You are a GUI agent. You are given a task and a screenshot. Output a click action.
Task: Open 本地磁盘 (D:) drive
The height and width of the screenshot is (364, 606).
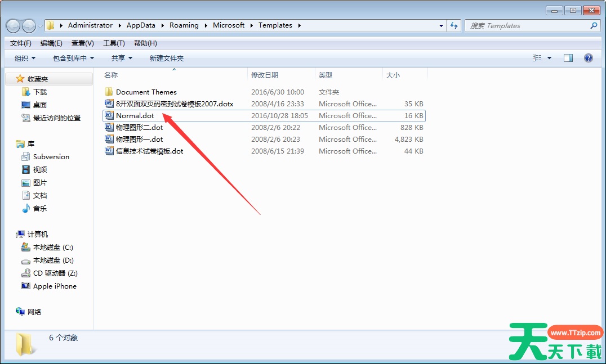pos(54,260)
